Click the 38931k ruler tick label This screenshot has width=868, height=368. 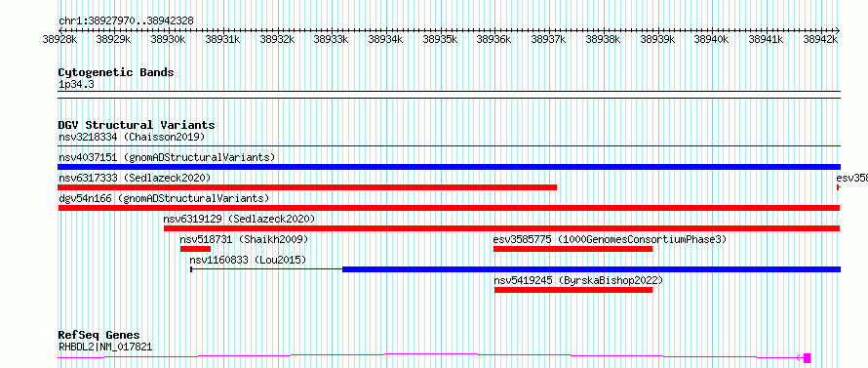pyautogui.click(x=222, y=39)
